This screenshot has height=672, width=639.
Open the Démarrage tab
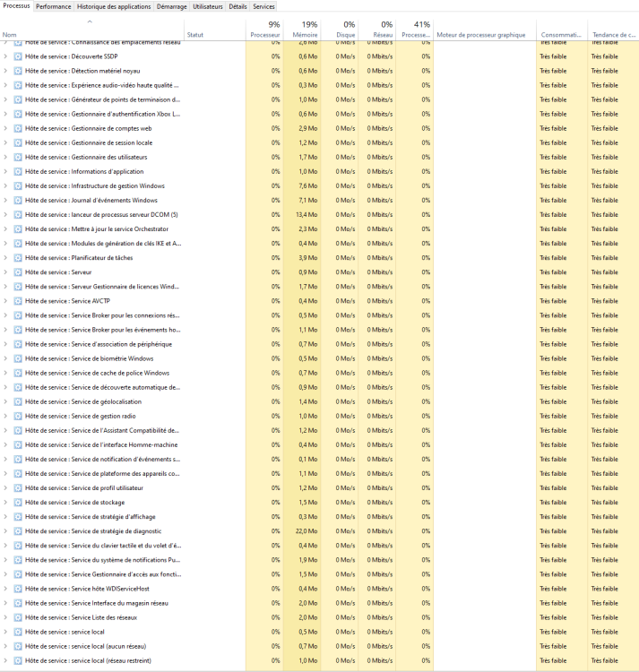point(171,6)
